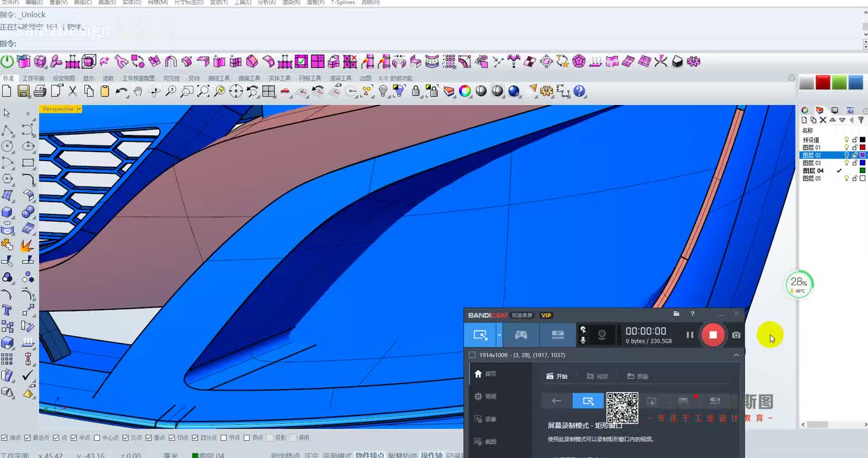Screen dimensions: 868x458
Task: Open the 实体工具 toolbar tab
Action: tap(279, 78)
